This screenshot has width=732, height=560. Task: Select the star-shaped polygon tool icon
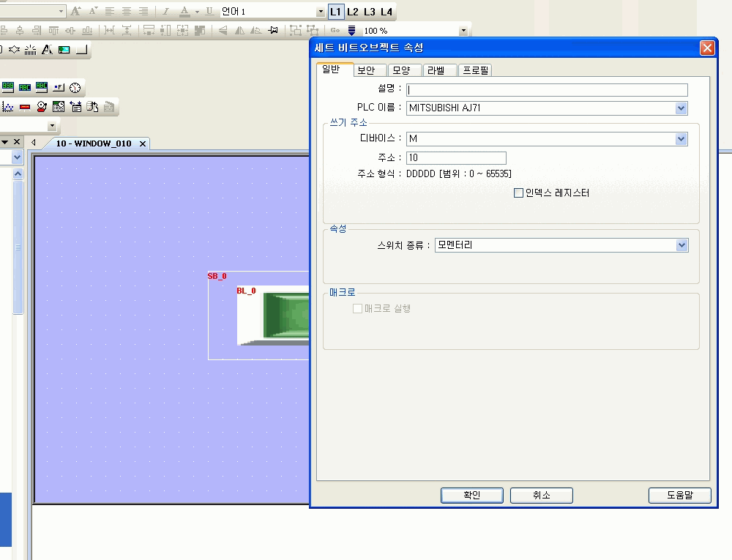[x=14, y=50]
